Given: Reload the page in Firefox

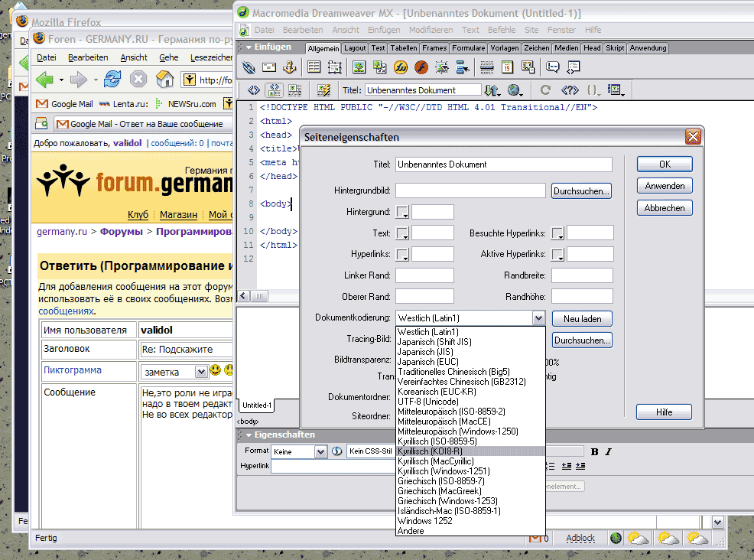Looking at the screenshot, I should (x=112, y=79).
